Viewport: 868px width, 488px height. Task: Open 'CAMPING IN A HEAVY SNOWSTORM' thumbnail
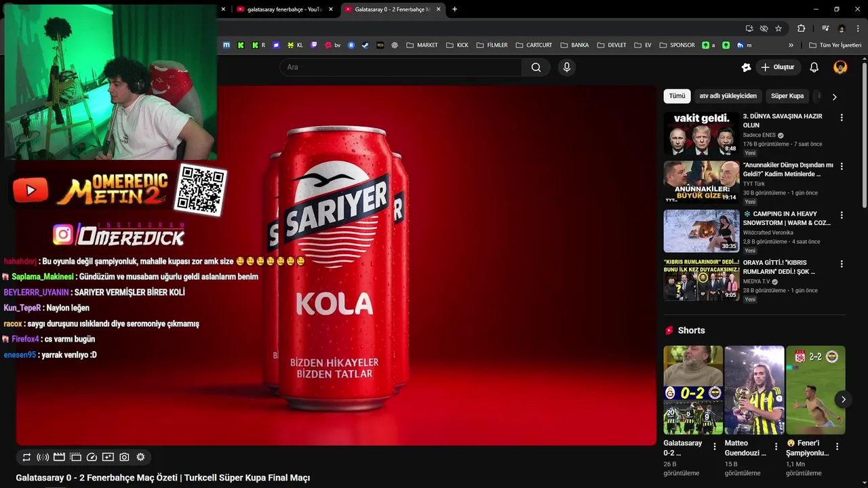coord(701,231)
